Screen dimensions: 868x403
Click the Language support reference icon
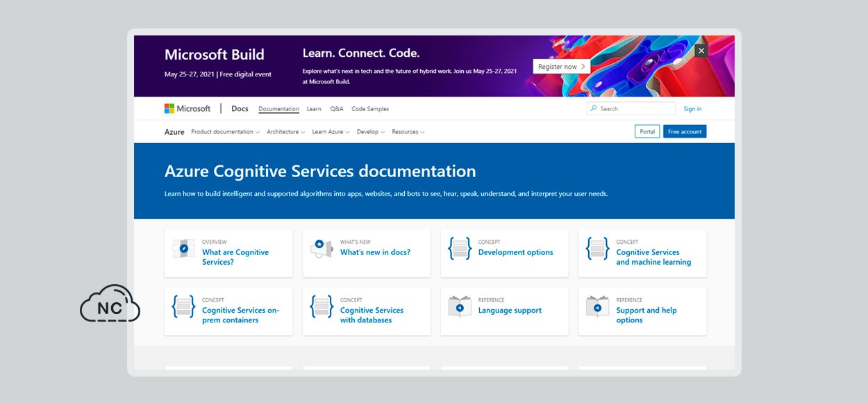click(460, 306)
